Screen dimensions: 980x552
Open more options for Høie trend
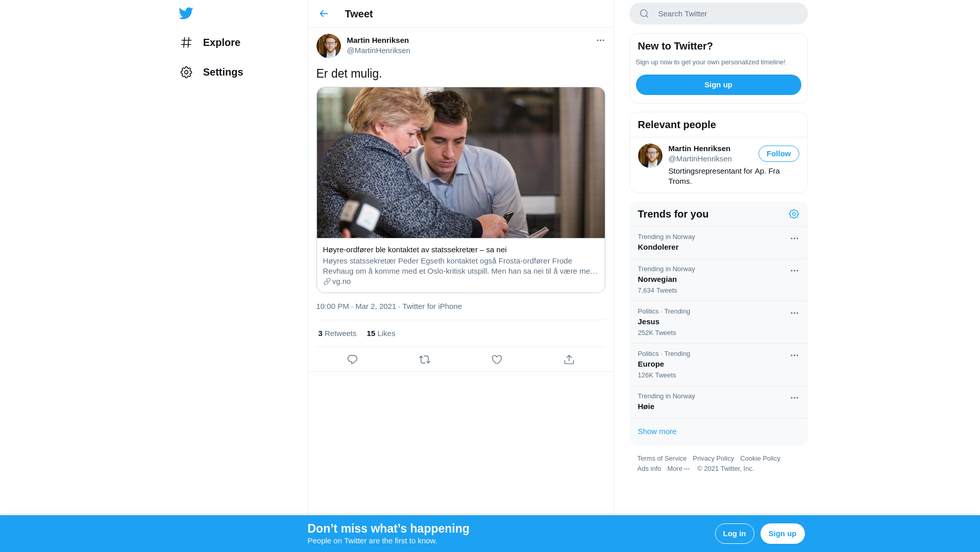(x=794, y=398)
